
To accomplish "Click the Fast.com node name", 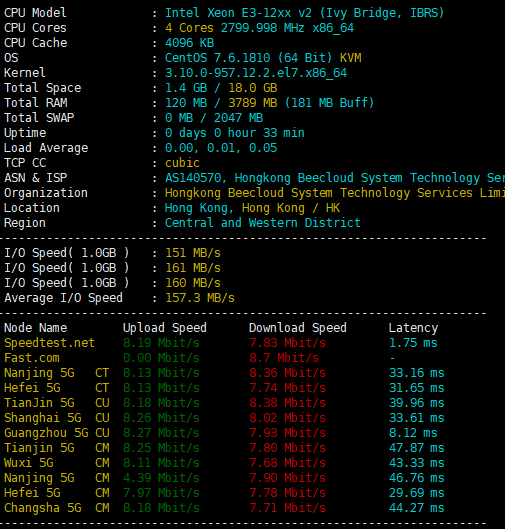I will [32, 358].
